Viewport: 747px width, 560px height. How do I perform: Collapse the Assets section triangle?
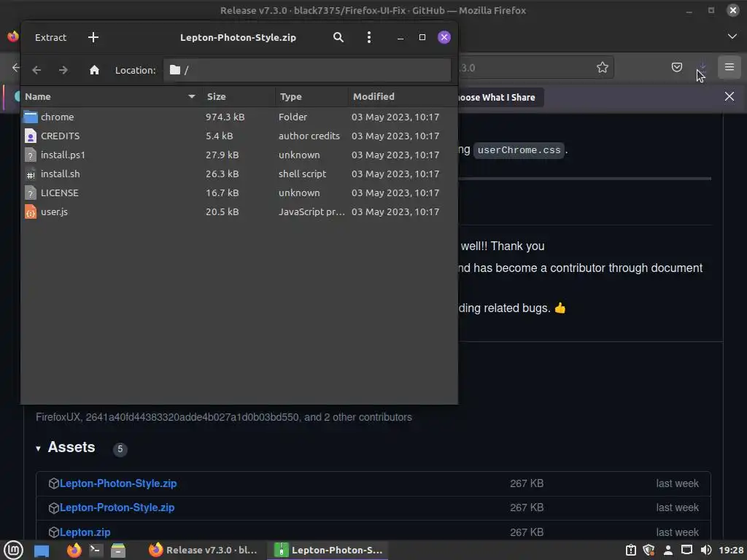tap(38, 448)
